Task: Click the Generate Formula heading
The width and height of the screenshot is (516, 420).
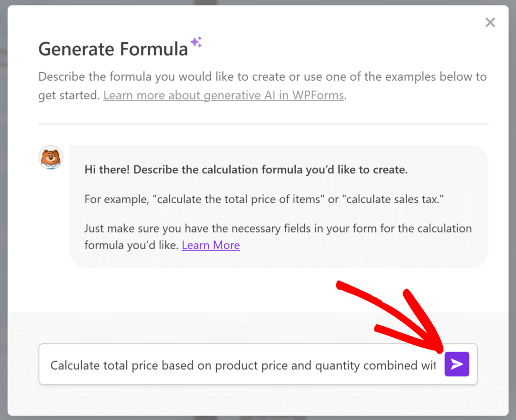Action: coord(113,49)
